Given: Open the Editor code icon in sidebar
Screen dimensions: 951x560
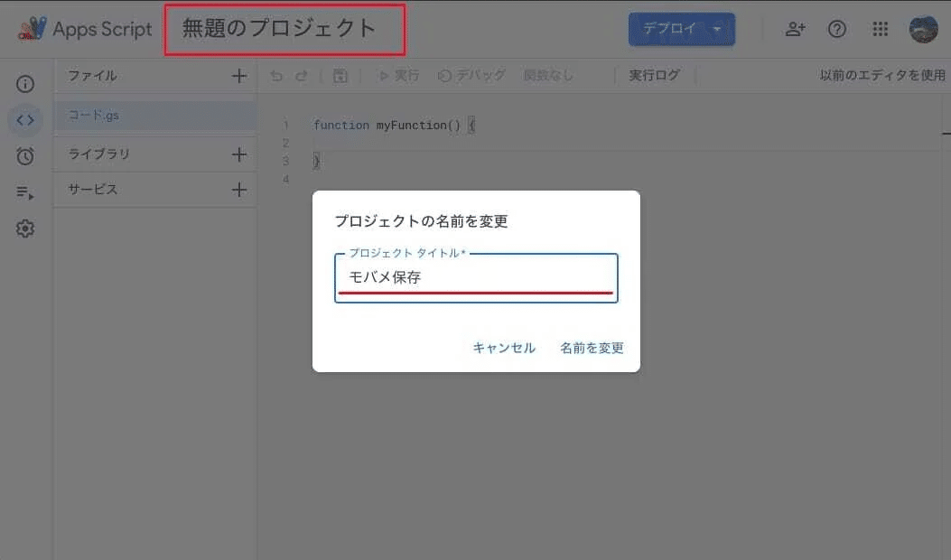Looking at the screenshot, I should [x=25, y=119].
